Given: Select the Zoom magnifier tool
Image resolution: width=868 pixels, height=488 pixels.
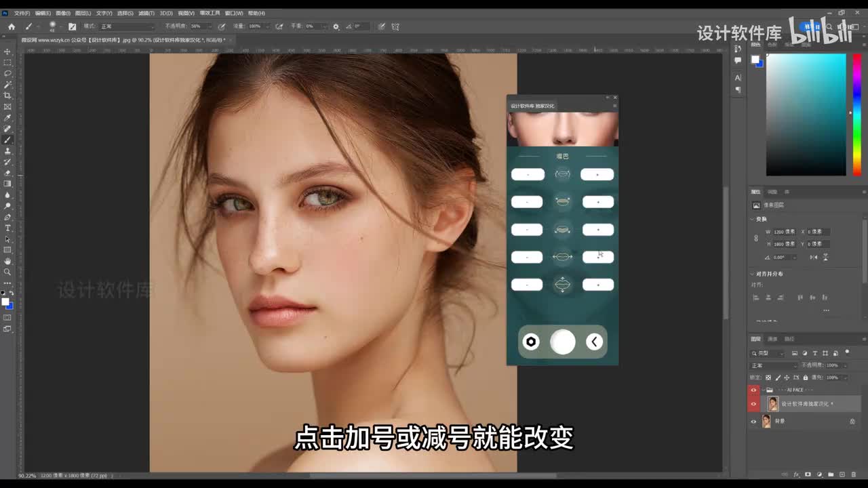Looking at the screenshot, I should pos(7,272).
